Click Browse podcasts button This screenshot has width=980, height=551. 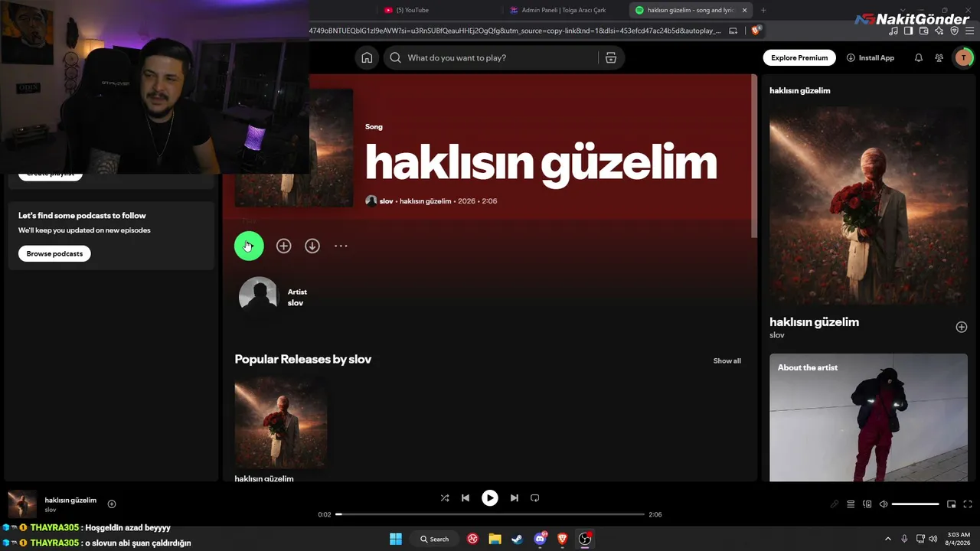pyautogui.click(x=54, y=254)
